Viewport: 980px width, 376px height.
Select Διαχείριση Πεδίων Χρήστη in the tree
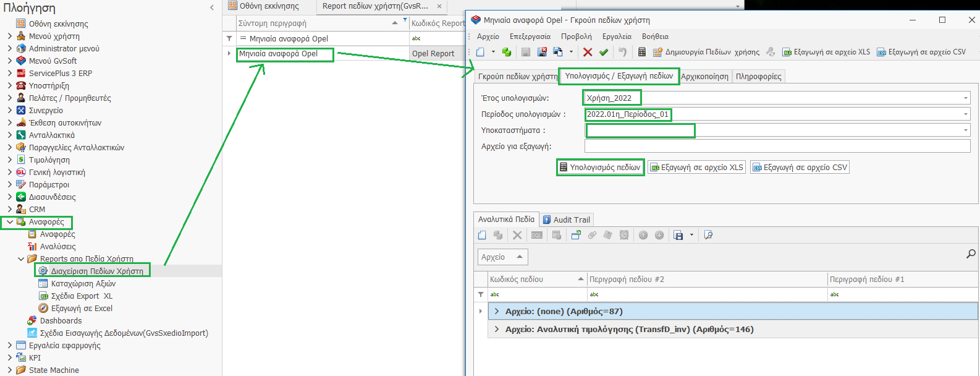(97, 271)
